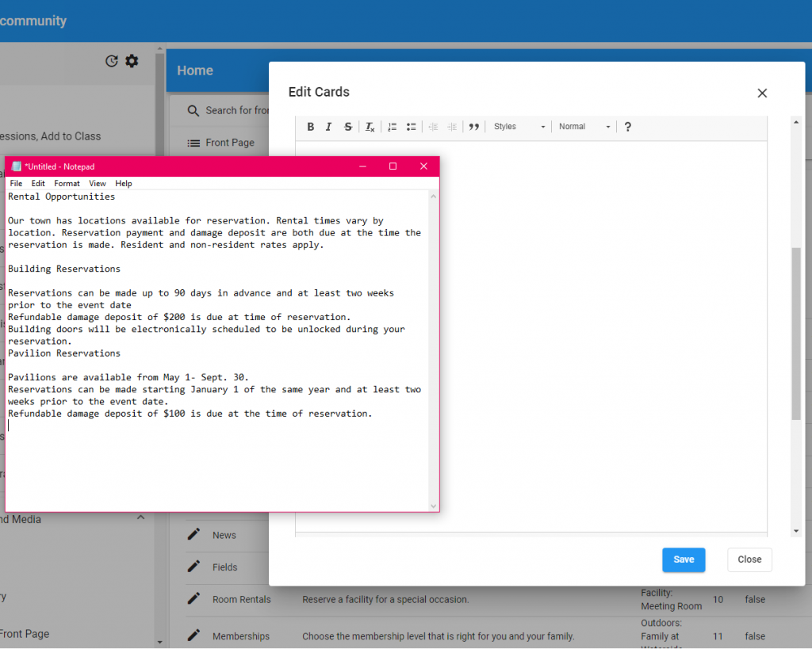Open the Normal paragraph format dropdown
The width and height of the screenshot is (812, 649).
584,127
